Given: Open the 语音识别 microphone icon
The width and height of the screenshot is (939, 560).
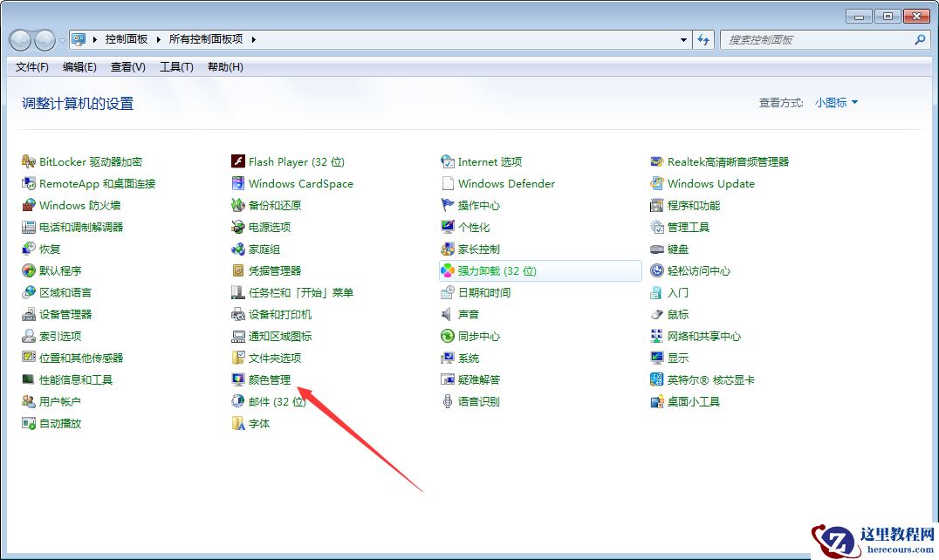Looking at the screenshot, I should (448, 401).
